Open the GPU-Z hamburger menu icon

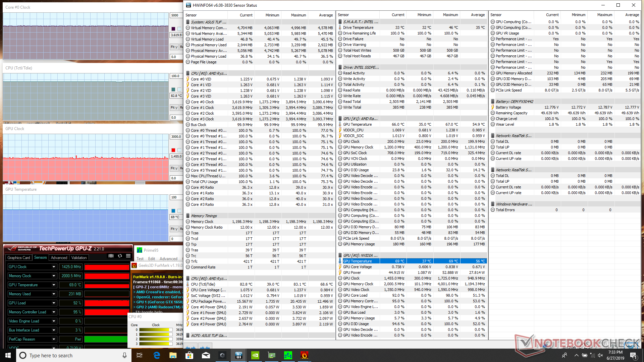click(x=128, y=256)
